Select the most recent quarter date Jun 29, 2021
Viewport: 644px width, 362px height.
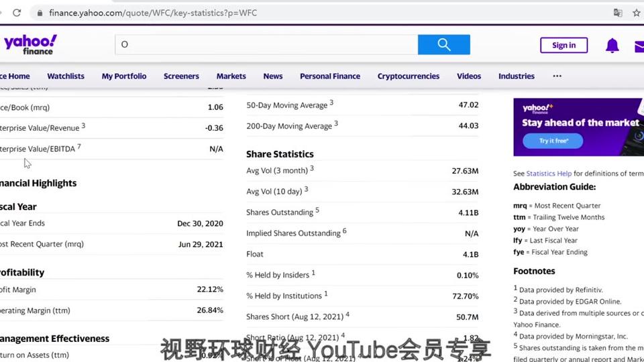point(201,244)
